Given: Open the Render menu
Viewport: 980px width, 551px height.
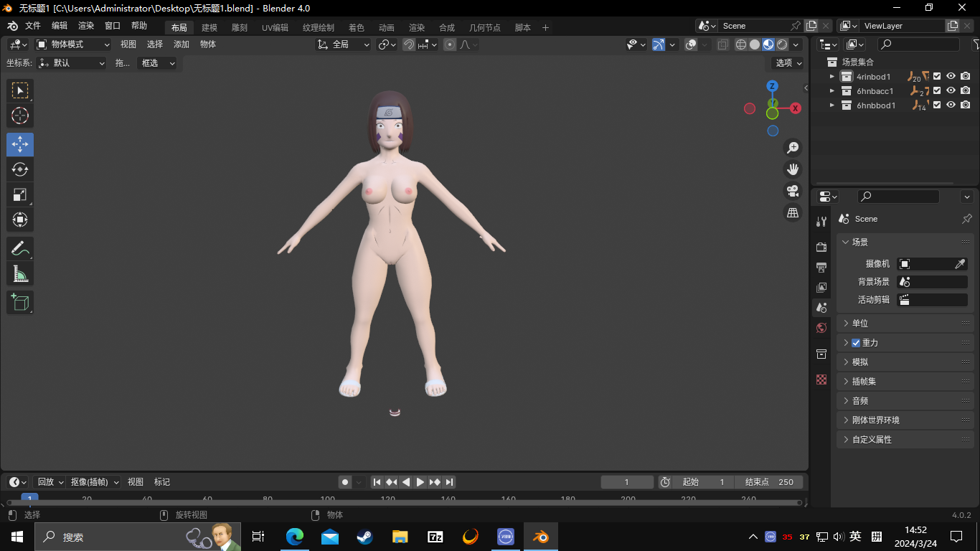Looking at the screenshot, I should (x=86, y=26).
